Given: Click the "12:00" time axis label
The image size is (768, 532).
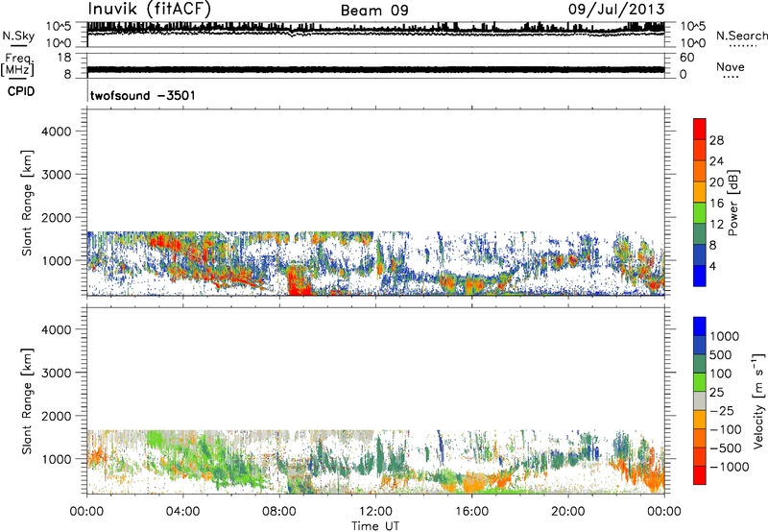Looking at the screenshot, I should tap(375, 512).
